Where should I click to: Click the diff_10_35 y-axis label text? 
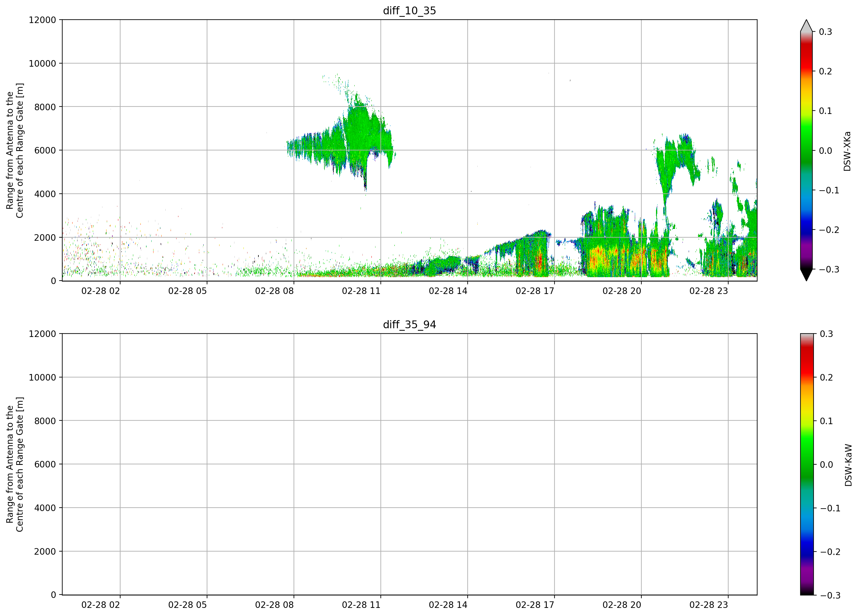click(x=15, y=150)
